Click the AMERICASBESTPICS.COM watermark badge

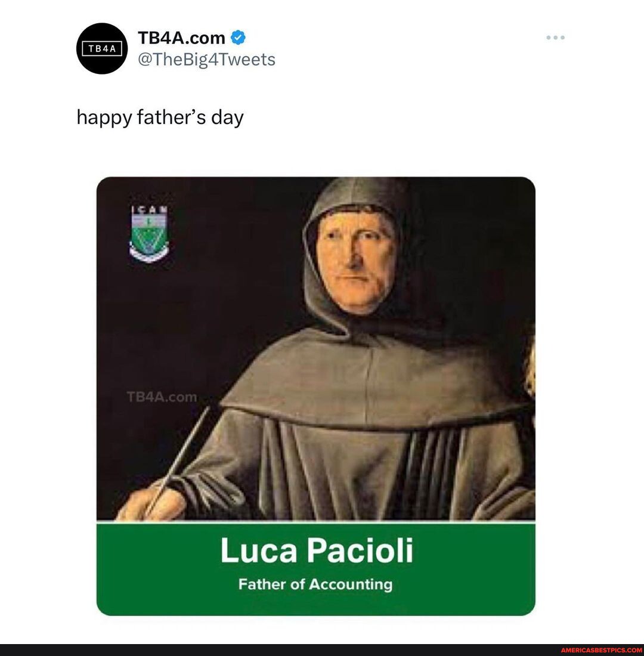point(602,651)
